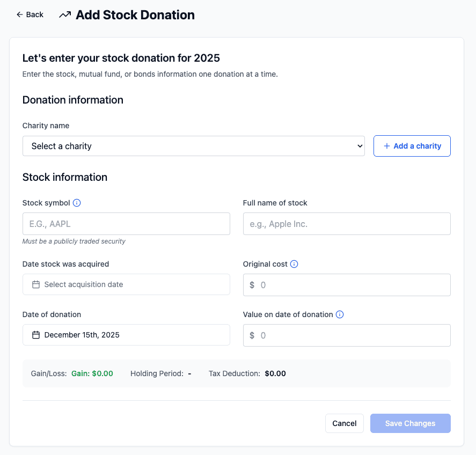This screenshot has height=455, width=476.
Task: Focus the Value on date of donation field
Action: click(352, 335)
